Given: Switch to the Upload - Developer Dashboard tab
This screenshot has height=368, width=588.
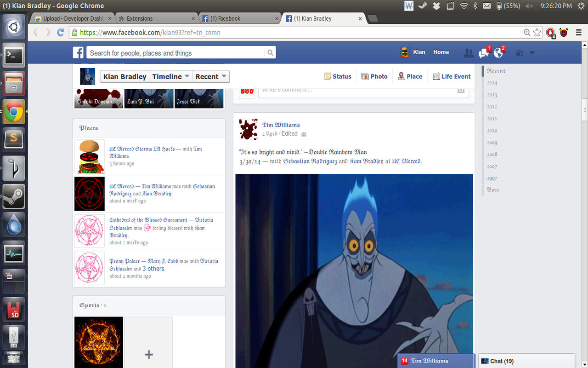Looking at the screenshot, I should pyautogui.click(x=73, y=18).
